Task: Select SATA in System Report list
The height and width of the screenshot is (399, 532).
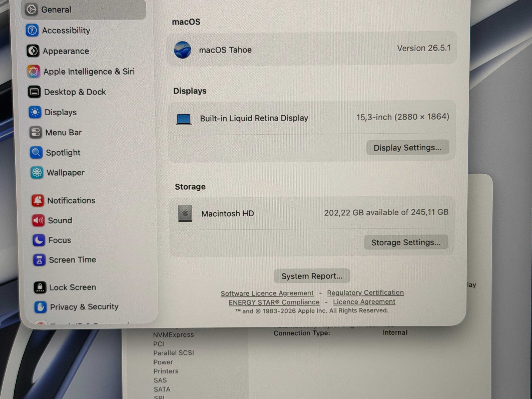Action: [162, 389]
